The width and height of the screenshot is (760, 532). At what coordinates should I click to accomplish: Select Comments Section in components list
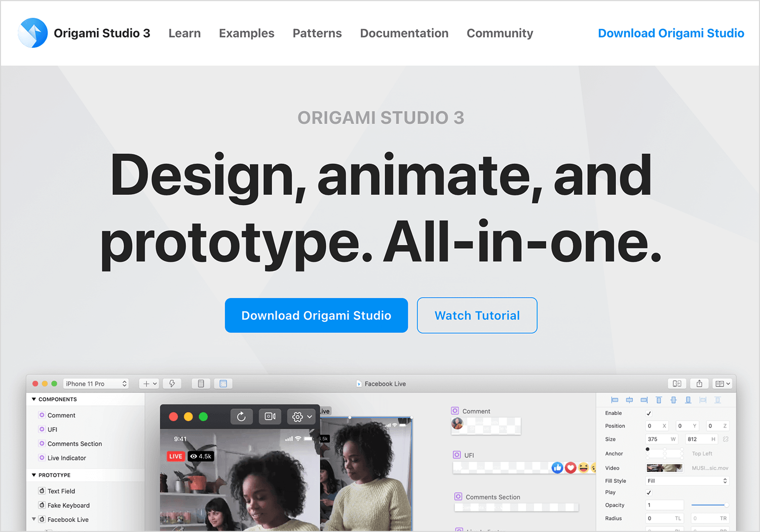[74, 443]
